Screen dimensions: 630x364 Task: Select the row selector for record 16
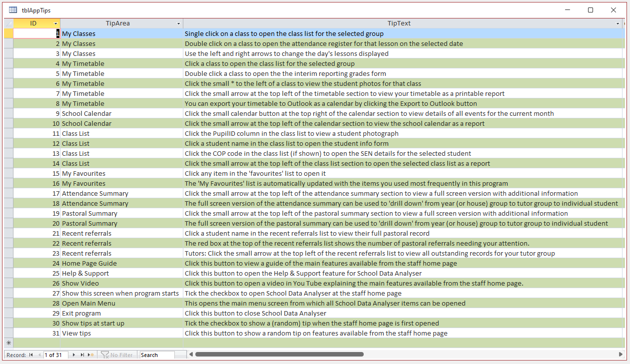8,183
